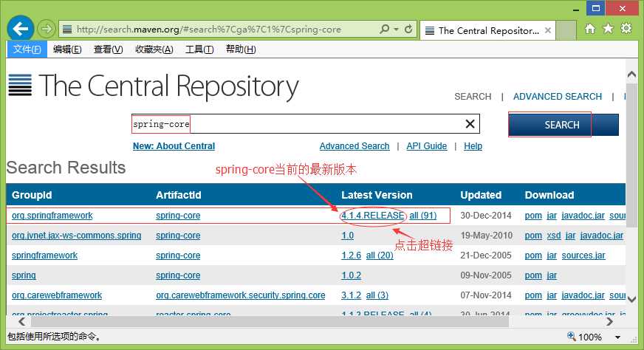Image resolution: width=644 pixels, height=350 pixels.
Task: Open all (3) versions link
Action: tap(377, 295)
